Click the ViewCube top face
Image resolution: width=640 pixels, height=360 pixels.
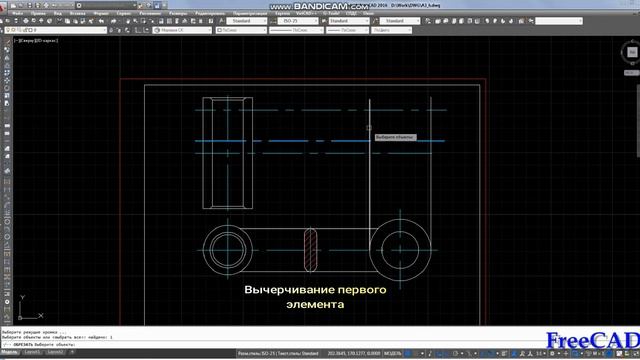(x=632, y=52)
